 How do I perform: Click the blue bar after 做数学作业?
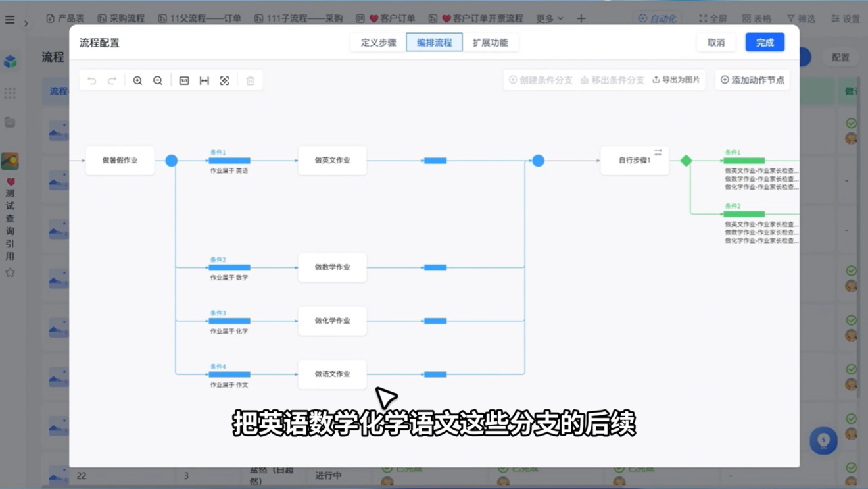(x=435, y=267)
